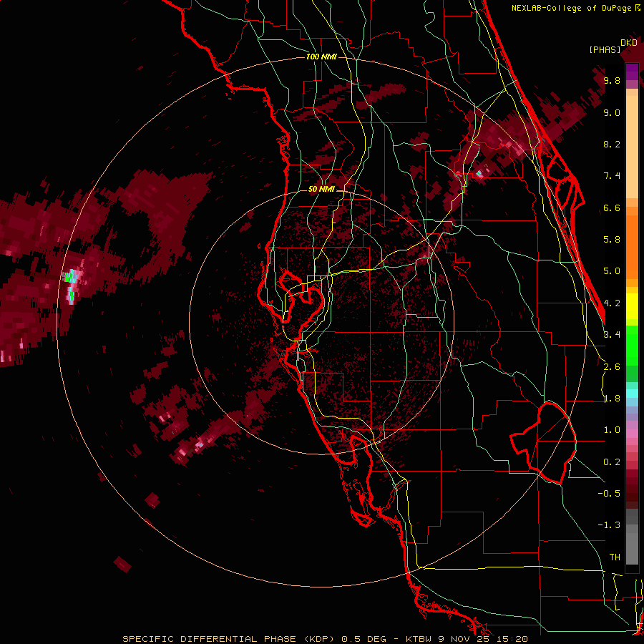This screenshot has height=644, width=644.
Task: Pick the yellow segment of the color bar
Action: [x=632, y=306]
